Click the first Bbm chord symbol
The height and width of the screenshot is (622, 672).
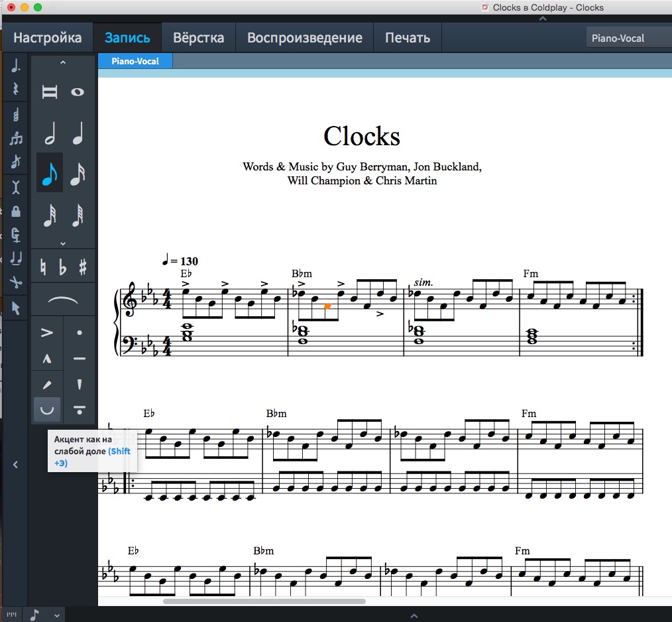coord(302,273)
